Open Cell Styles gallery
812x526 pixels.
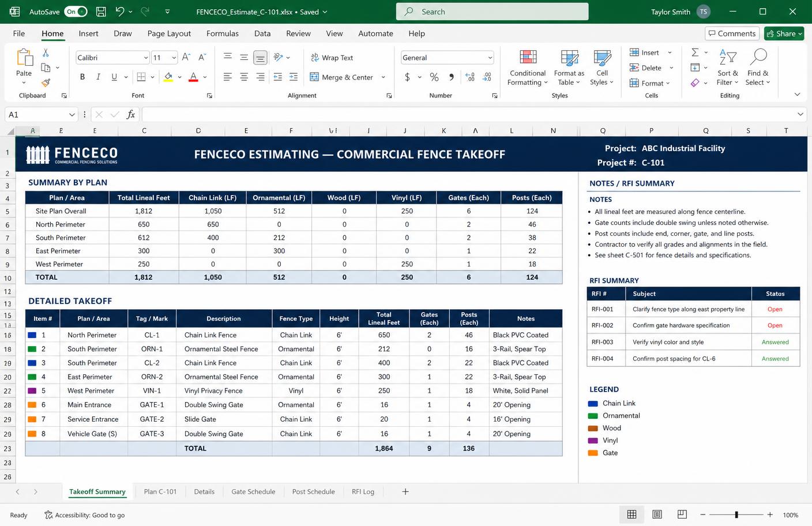tap(602, 67)
